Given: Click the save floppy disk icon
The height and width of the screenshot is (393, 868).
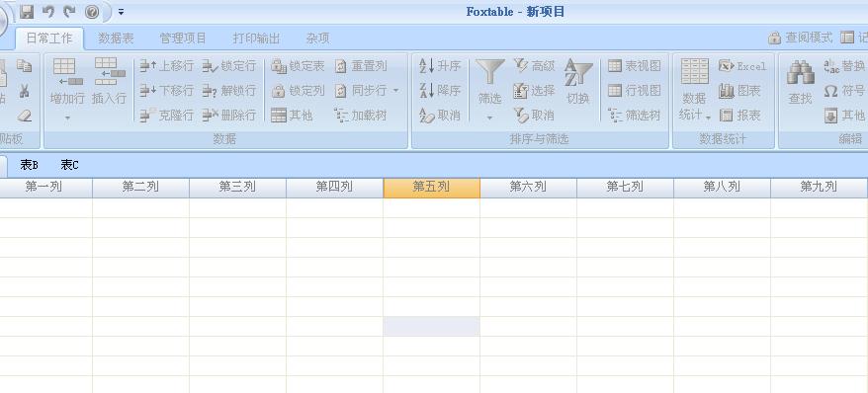Looking at the screenshot, I should point(27,11).
